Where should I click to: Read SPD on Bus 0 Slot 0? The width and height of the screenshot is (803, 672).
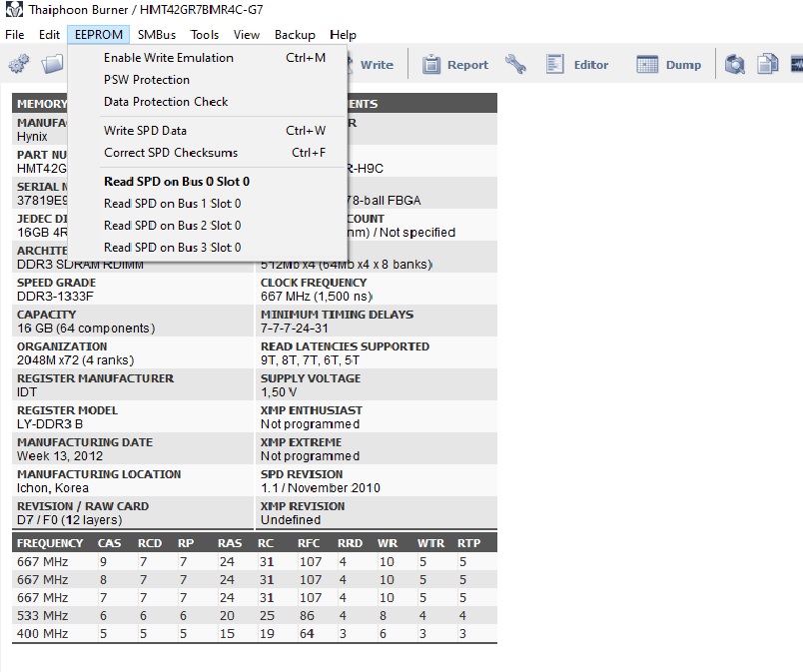point(208,182)
